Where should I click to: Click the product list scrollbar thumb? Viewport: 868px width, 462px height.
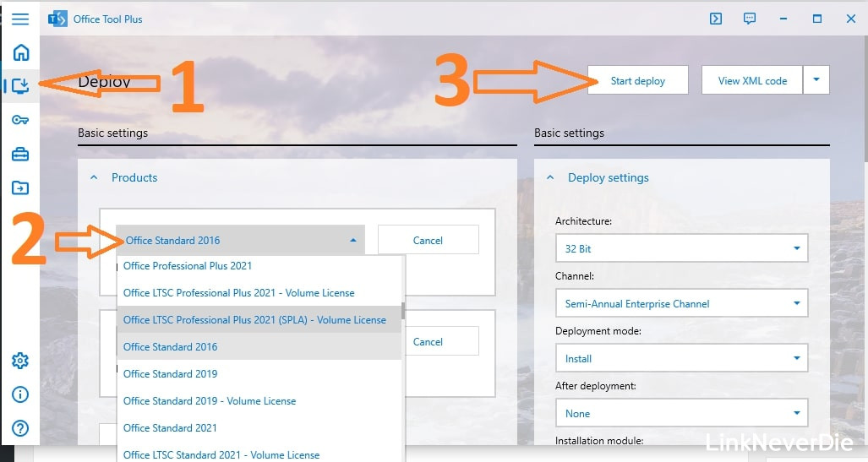pyautogui.click(x=403, y=311)
